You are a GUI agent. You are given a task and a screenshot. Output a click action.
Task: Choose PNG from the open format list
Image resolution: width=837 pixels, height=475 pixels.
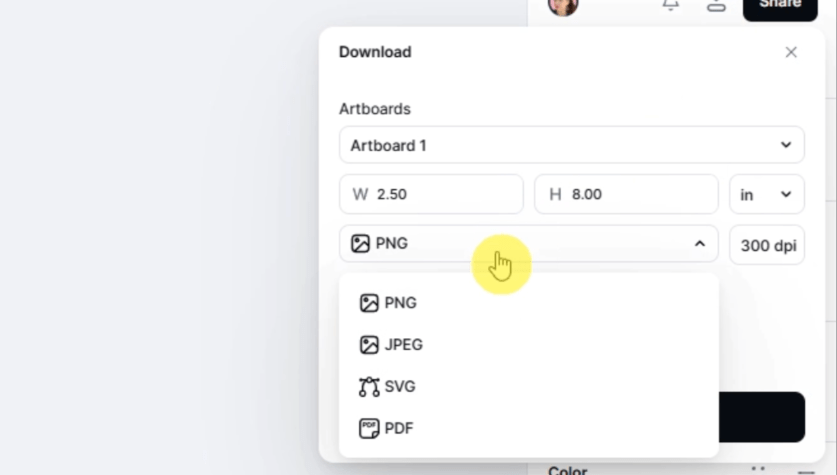401,303
